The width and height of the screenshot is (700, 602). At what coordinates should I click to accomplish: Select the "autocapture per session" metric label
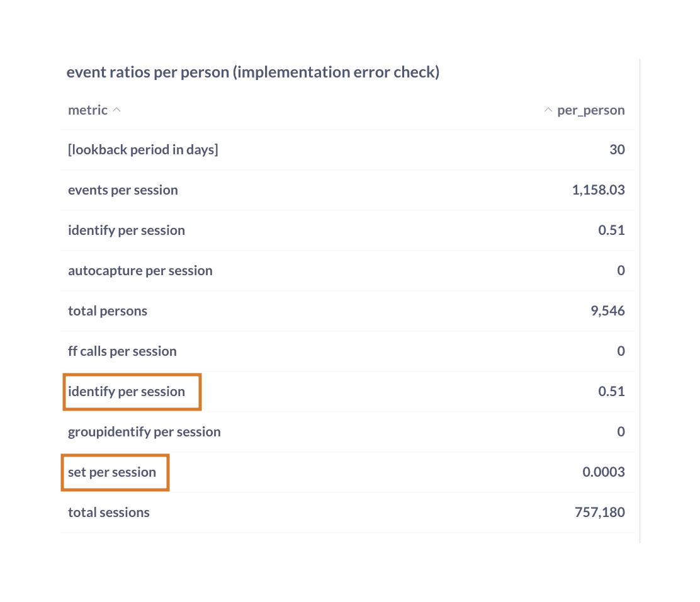[x=140, y=270]
